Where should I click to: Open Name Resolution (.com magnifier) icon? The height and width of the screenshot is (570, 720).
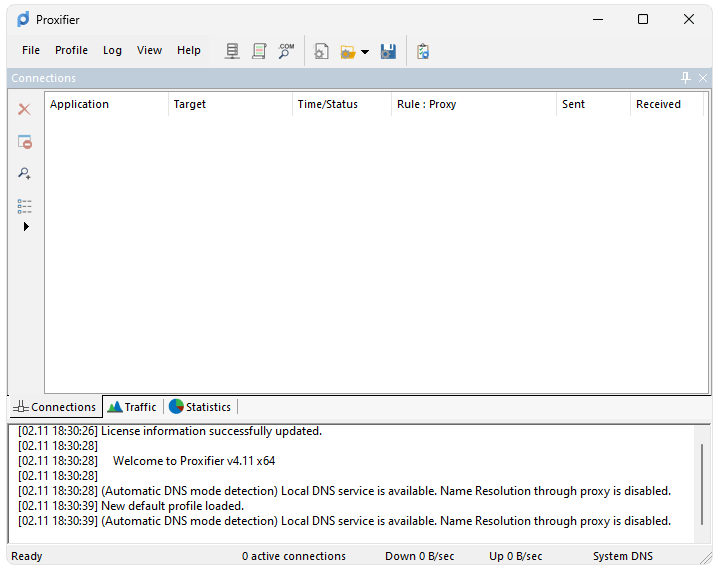(x=286, y=51)
